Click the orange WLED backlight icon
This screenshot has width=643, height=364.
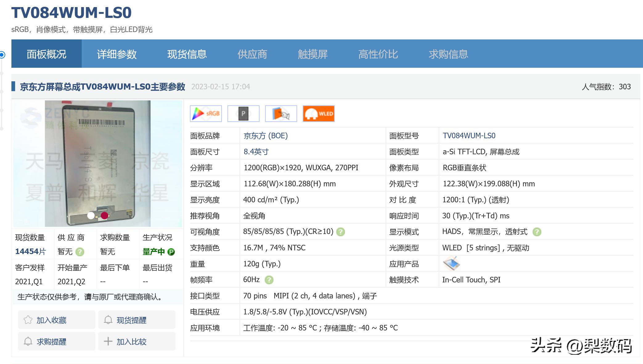[318, 114]
